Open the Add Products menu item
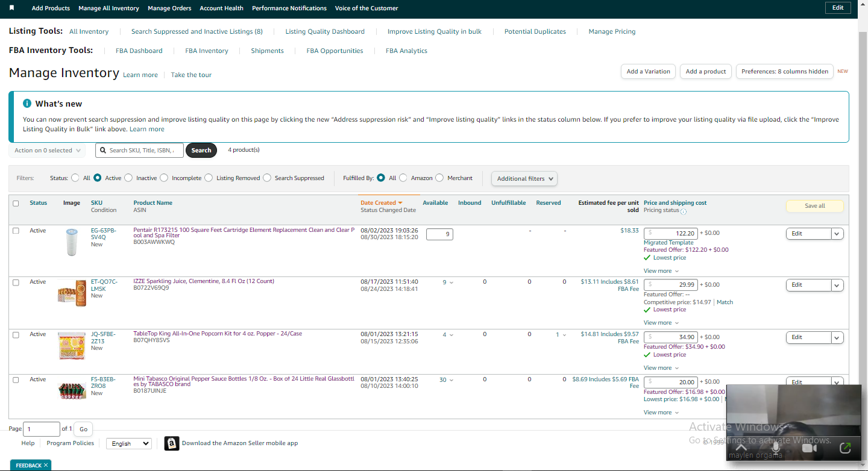 [x=51, y=8]
